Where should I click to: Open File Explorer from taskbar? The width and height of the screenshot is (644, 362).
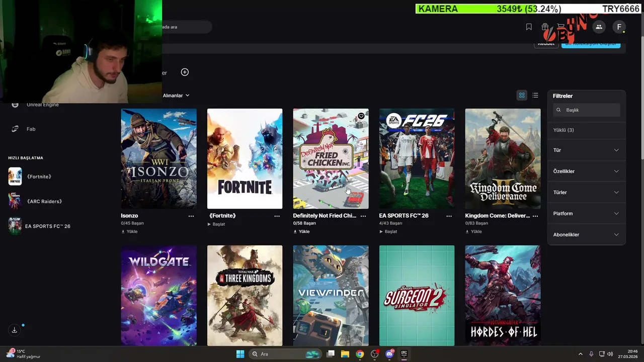click(x=345, y=354)
